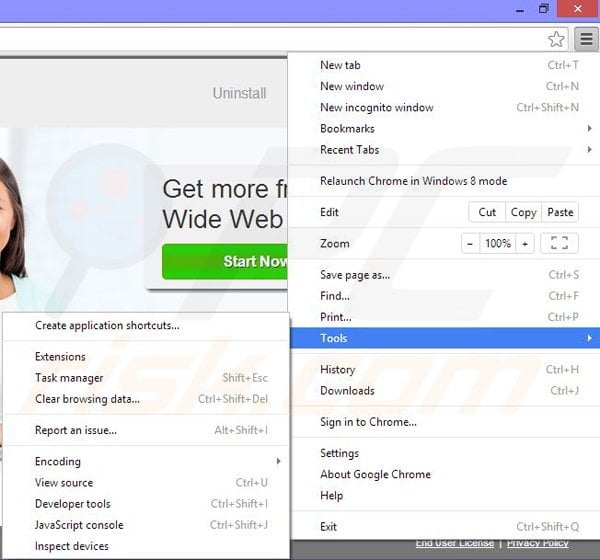
Task: Click the green Start Now button
Action: tap(225, 261)
